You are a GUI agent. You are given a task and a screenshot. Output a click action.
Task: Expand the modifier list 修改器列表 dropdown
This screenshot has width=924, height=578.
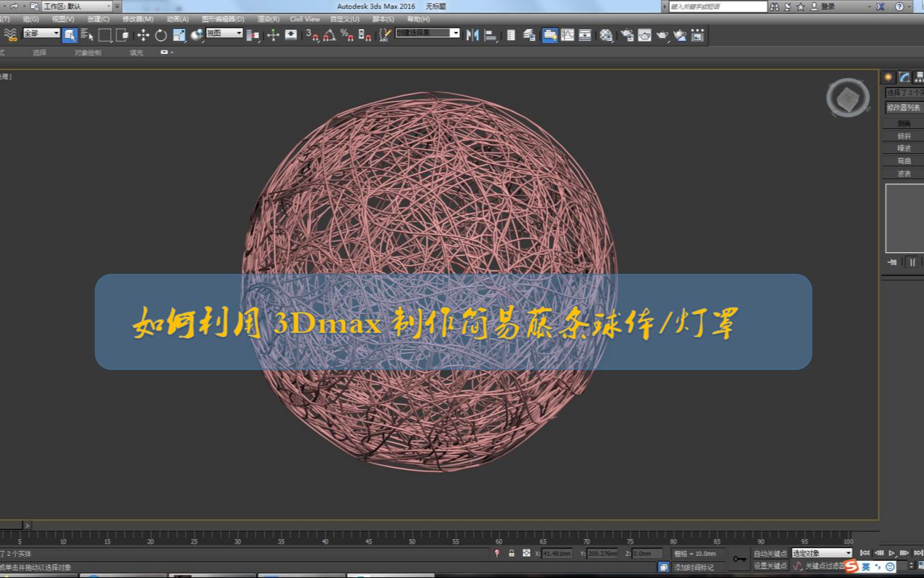click(905, 107)
